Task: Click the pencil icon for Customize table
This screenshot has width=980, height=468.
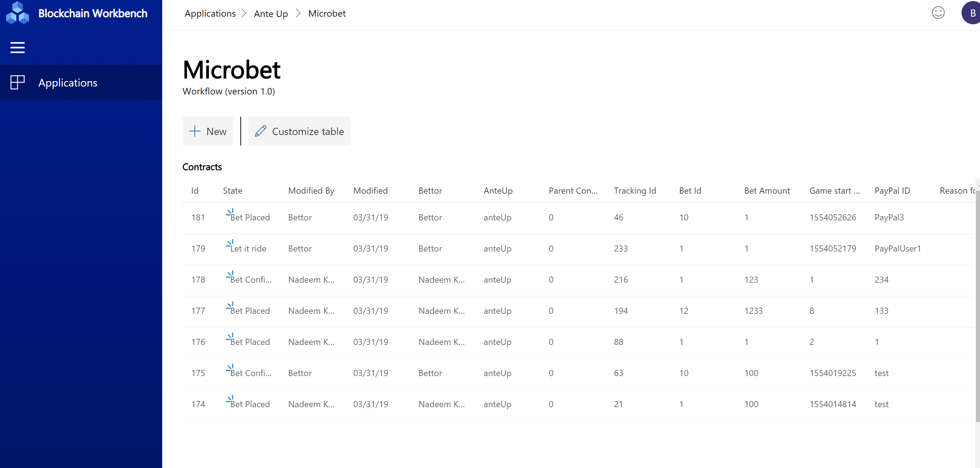Action: point(261,131)
